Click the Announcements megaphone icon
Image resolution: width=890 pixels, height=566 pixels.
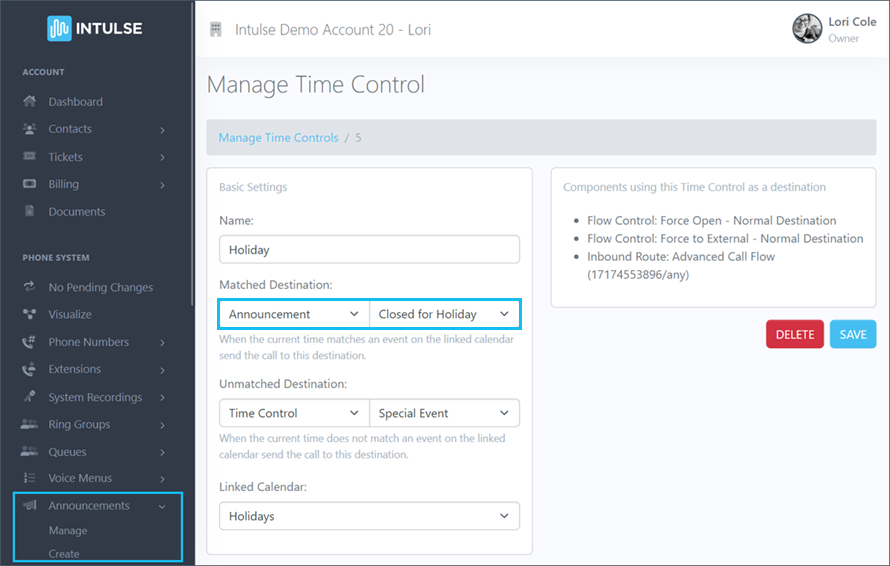click(30, 505)
